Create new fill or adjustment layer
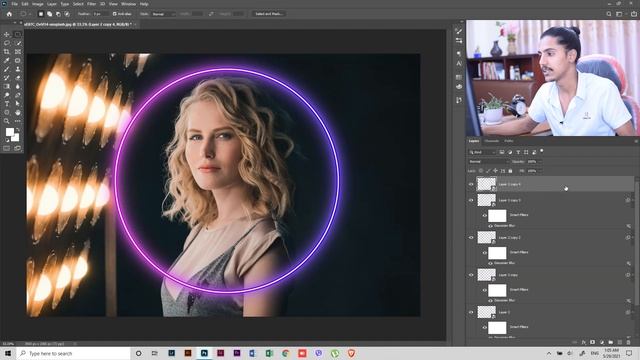The height and width of the screenshot is (360, 640). coord(602,342)
